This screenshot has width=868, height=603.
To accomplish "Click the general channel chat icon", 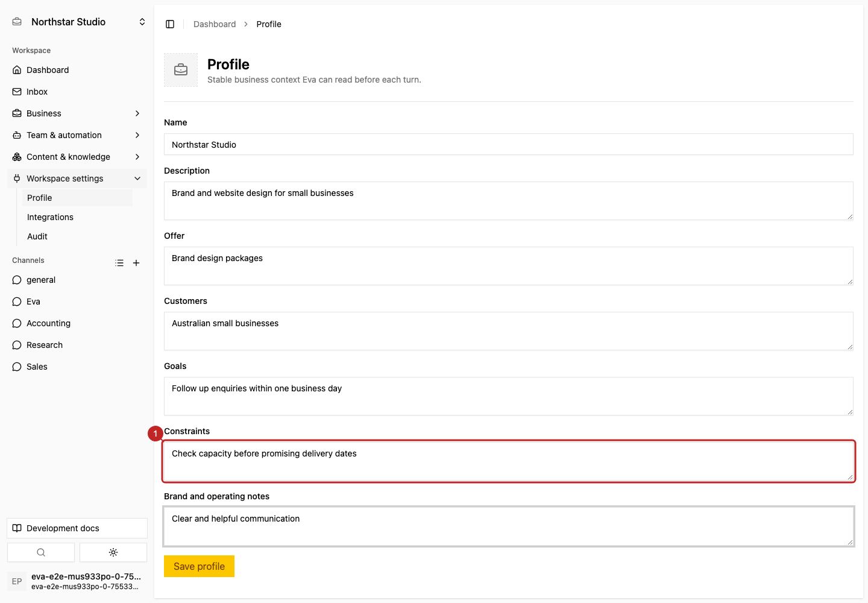I will (17, 280).
